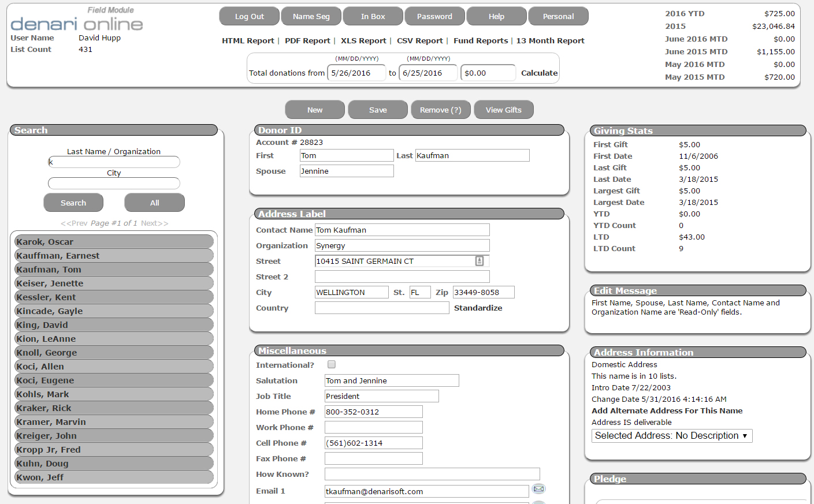The image size is (814, 504).
Task: Click the City field containing WELLINGTON
Action: 352,292
